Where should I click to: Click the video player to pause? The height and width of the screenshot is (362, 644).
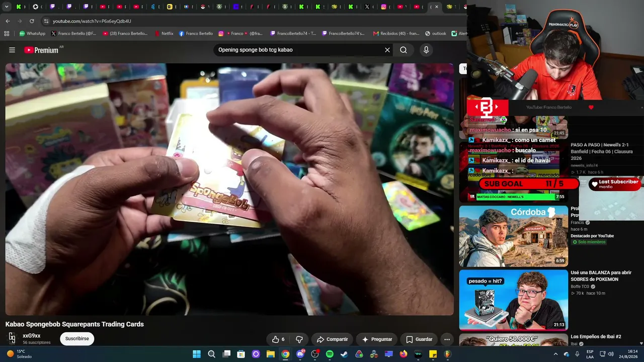coord(229,189)
